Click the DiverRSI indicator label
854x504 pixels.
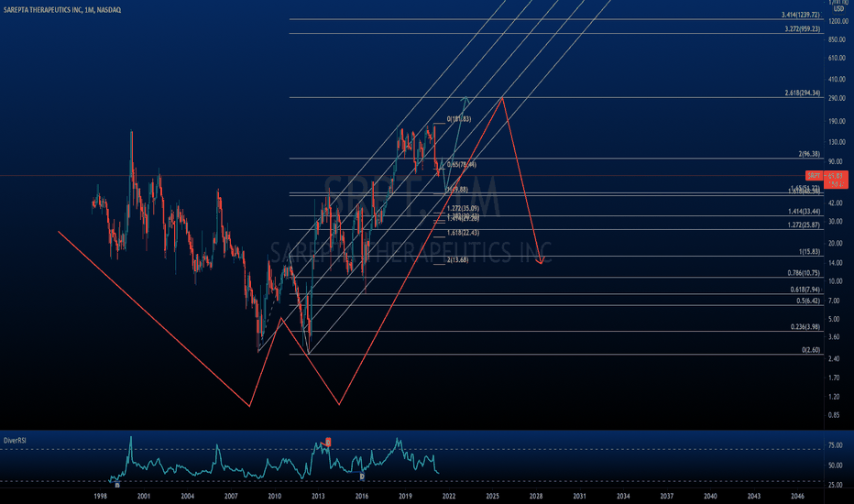click(x=15, y=440)
